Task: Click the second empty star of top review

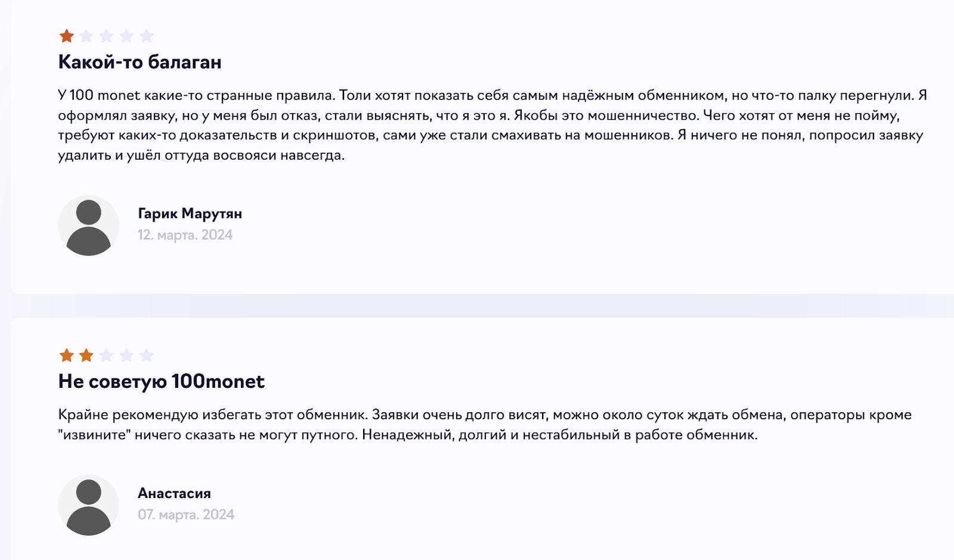Action: pyautogui.click(x=86, y=36)
